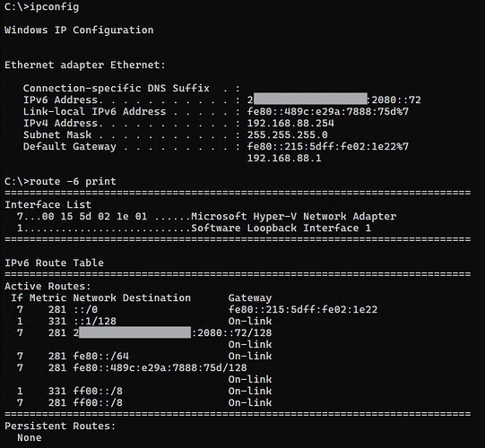The height and width of the screenshot is (448, 485).
Task: Click the Microsoft Hyper-V Network Adapter entry
Action: click(x=293, y=216)
